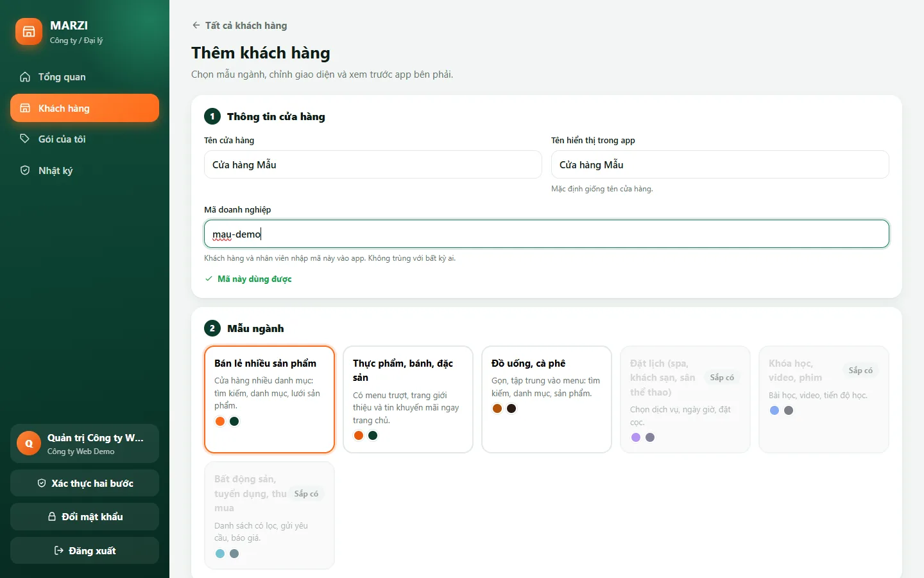The width and height of the screenshot is (924, 578).
Task: Click the orange Q user avatar
Action: point(29,443)
